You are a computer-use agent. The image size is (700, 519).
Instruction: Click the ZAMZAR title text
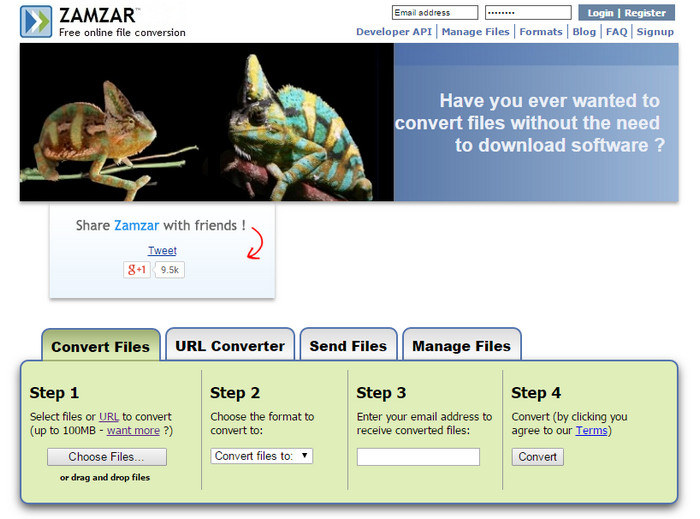pyautogui.click(x=97, y=15)
